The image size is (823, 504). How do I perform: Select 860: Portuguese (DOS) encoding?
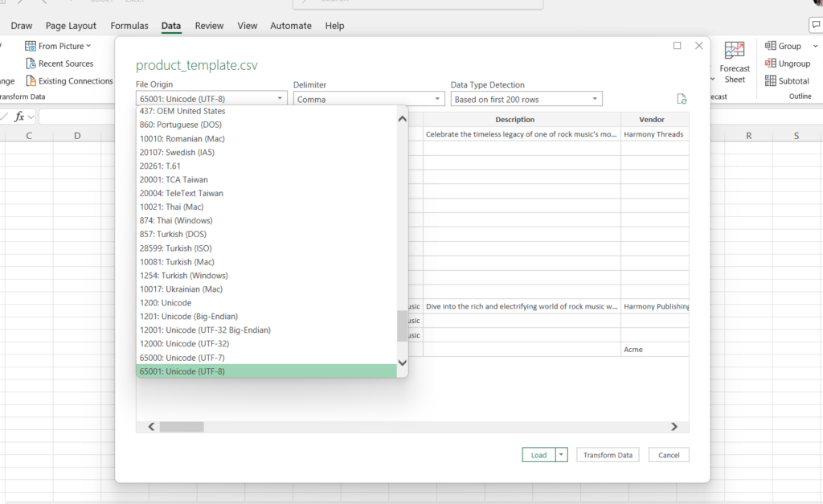coord(267,125)
